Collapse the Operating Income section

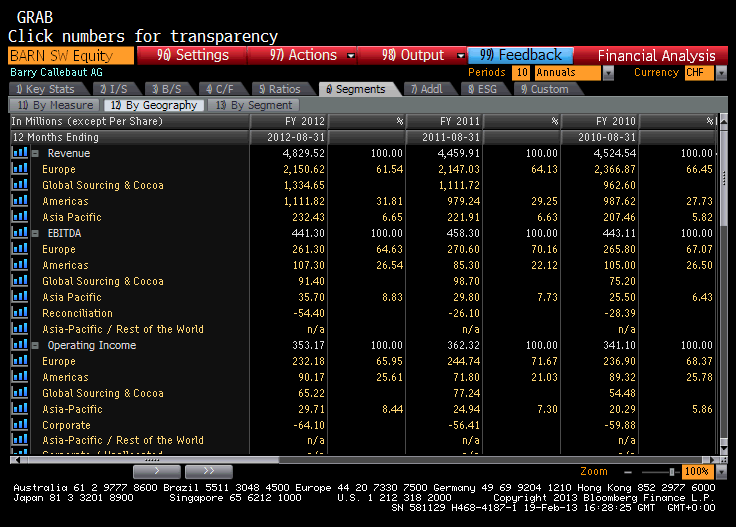36,345
